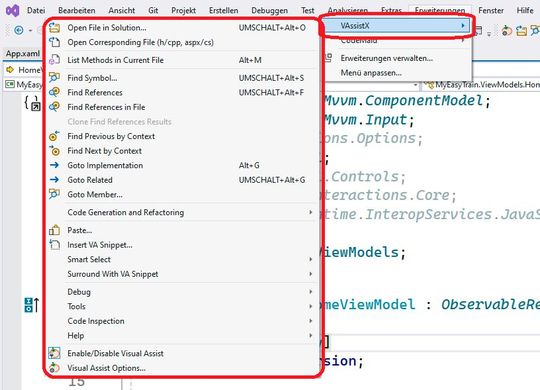This screenshot has height=390, width=540.
Task: Click the Paste clipboard icon
Action: 54,230
